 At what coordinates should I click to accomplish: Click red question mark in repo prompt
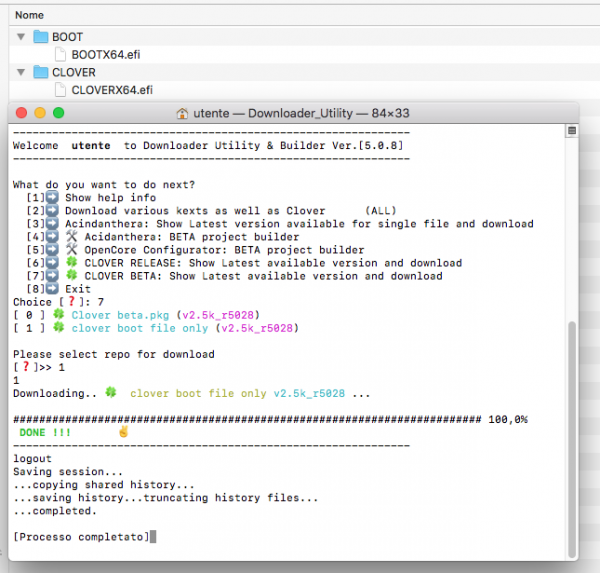[26, 367]
